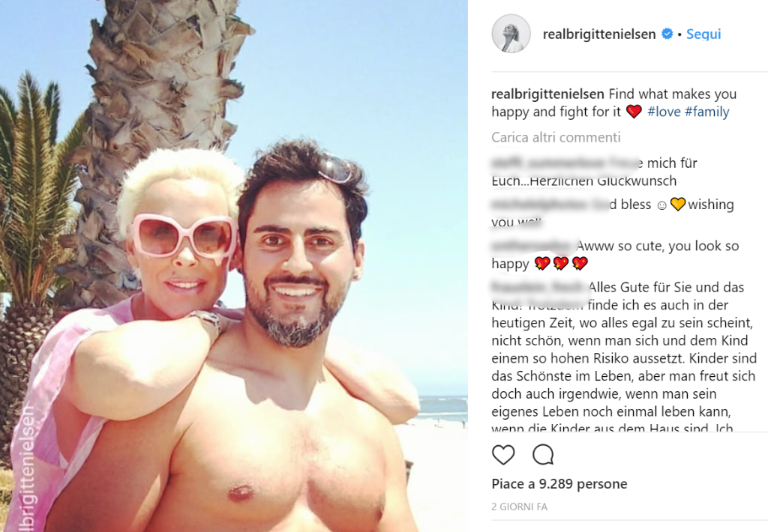
Task: Click the 2 GIORNI FA timestamp
Action: (x=519, y=507)
